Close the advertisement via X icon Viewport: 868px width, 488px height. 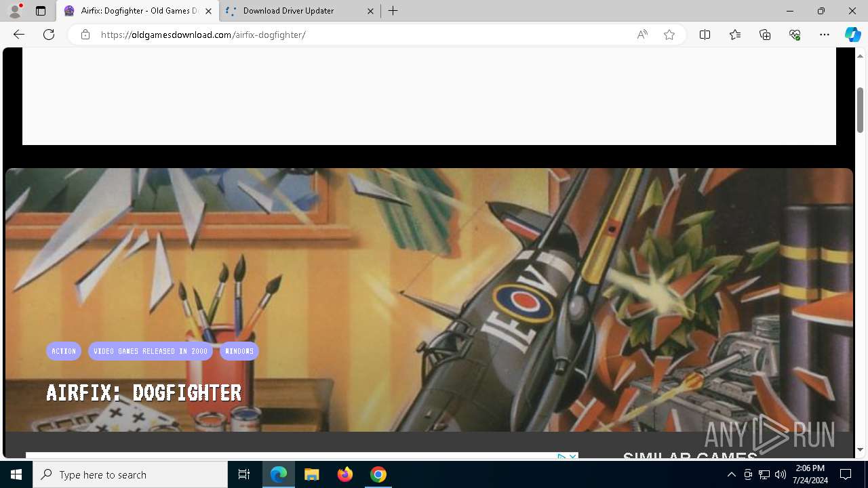[573, 457]
